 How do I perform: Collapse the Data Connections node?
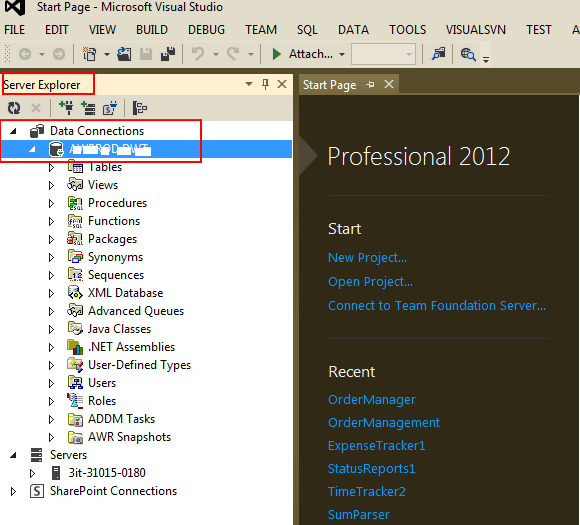click(13, 131)
